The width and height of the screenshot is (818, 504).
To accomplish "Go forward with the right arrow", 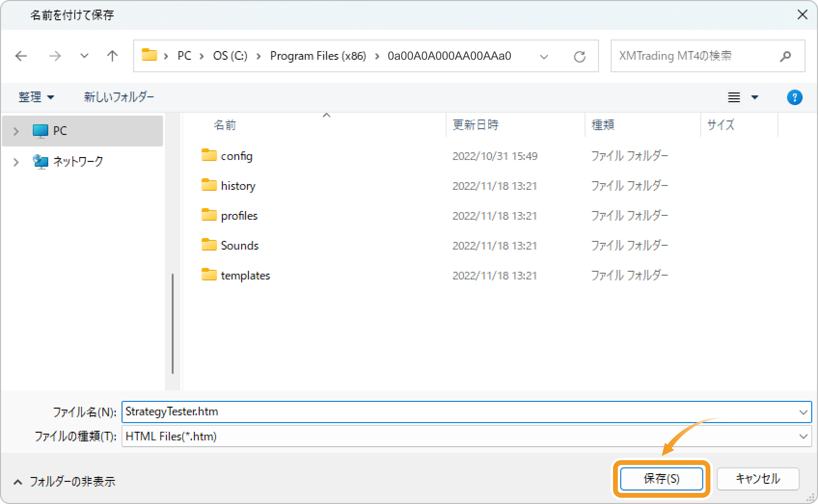I will tap(55, 56).
